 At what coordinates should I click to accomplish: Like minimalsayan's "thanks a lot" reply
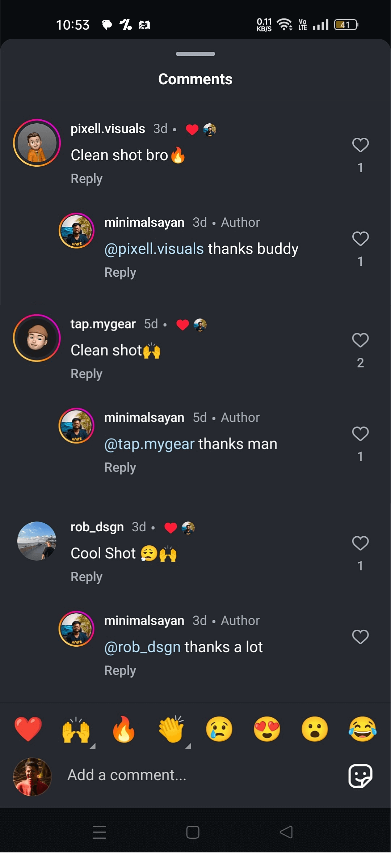coord(360,637)
